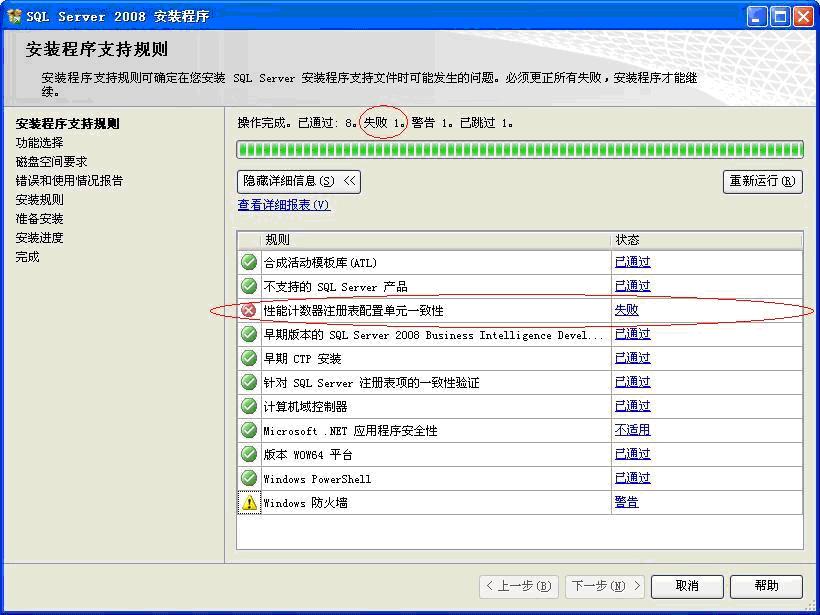Click the 取消 button
The width and height of the screenshot is (820, 615).
click(x=687, y=586)
